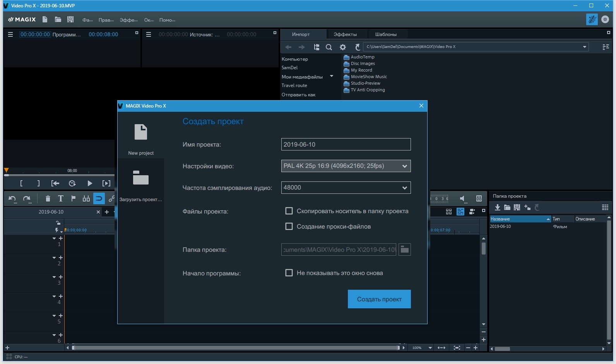Viewport: 616px width, 364px height.
Task: Click the play range button in program monitor
Action: click(x=106, y=183)
